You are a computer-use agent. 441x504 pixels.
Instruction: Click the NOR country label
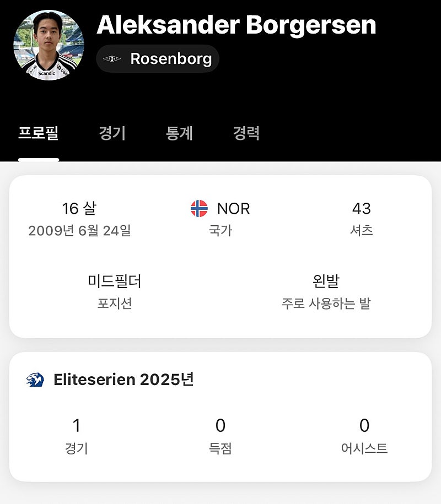(233, 208)
